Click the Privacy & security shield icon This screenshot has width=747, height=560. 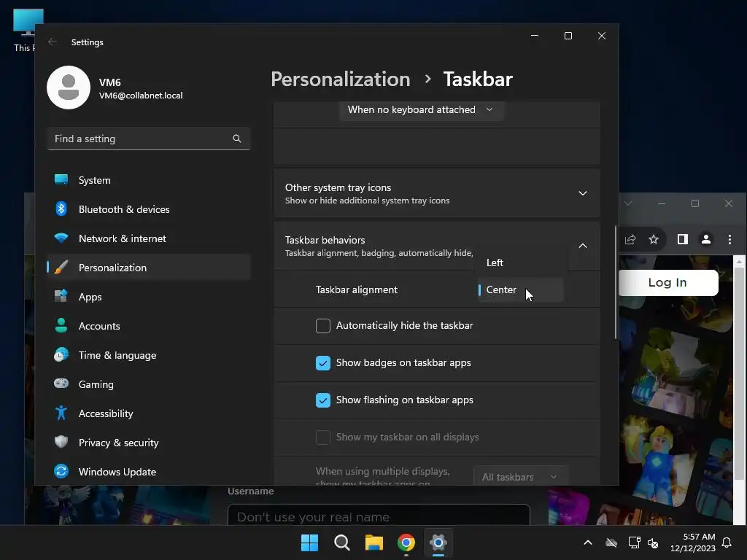coord(61,442)
